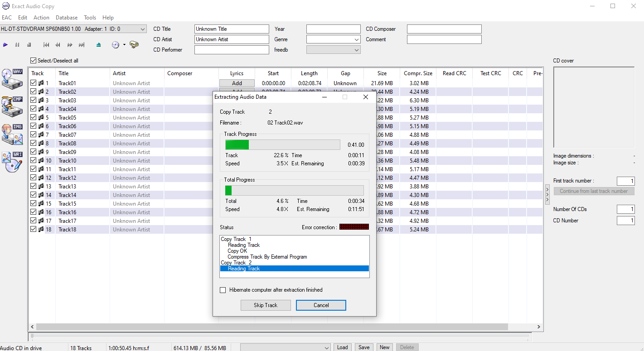644x351 pixels.
Task: Uncheck the Track11 checkbox
Action: tap(33, 169)
